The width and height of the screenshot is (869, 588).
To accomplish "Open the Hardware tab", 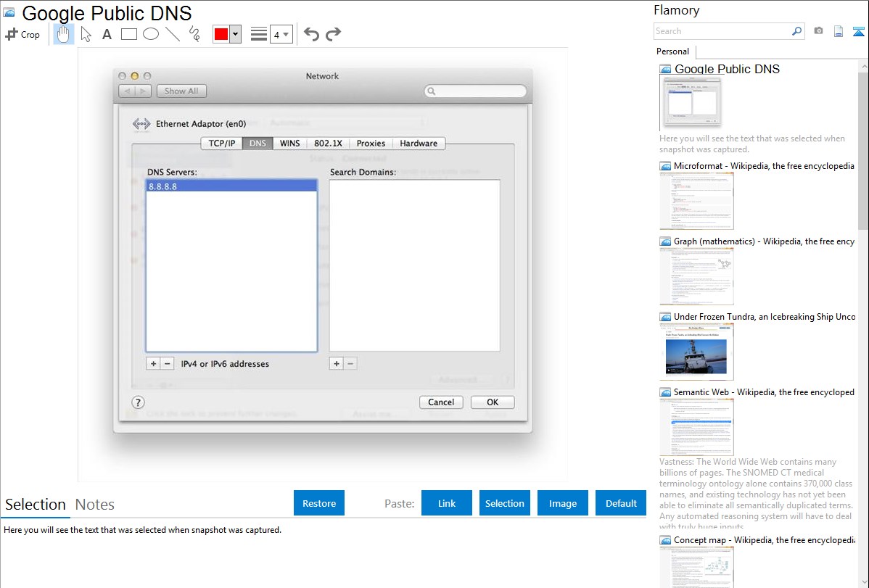I will pos(419,143).
